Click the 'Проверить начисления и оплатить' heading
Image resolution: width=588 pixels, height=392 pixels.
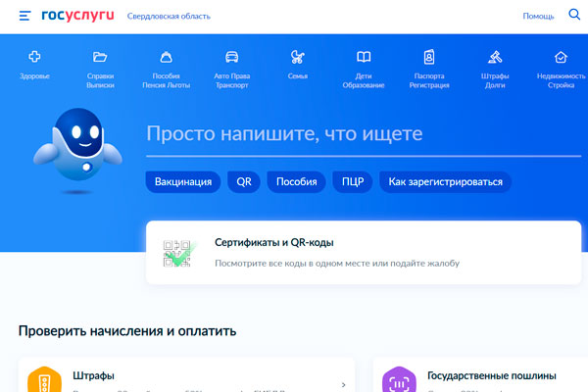pyautogui.click(x=127, y=331)
